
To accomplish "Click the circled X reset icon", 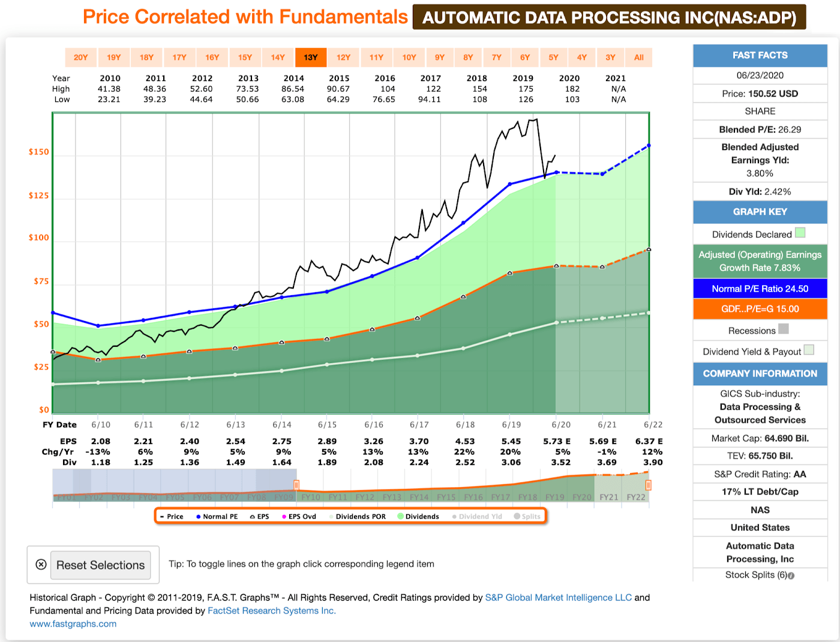I will (41, 565).
